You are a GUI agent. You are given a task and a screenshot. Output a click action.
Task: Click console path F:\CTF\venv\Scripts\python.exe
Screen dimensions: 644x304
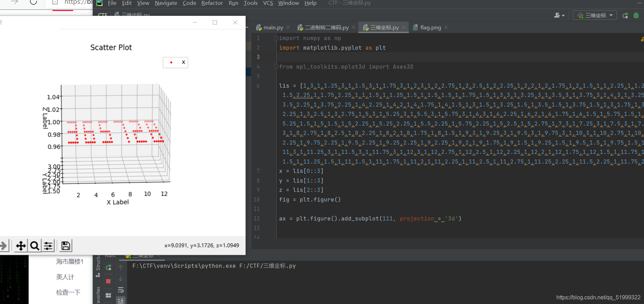[x=184, y=266]
